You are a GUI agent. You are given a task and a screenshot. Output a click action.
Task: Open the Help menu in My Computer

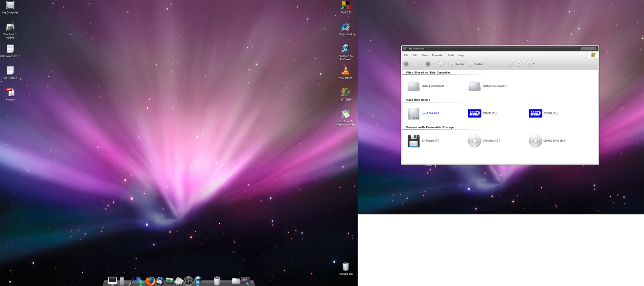[x=461, y=55]
